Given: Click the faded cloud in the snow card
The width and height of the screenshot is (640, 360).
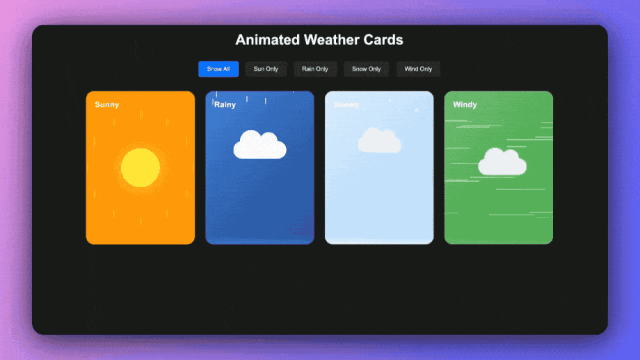Looking at the screenshot, I should point(379,140).
